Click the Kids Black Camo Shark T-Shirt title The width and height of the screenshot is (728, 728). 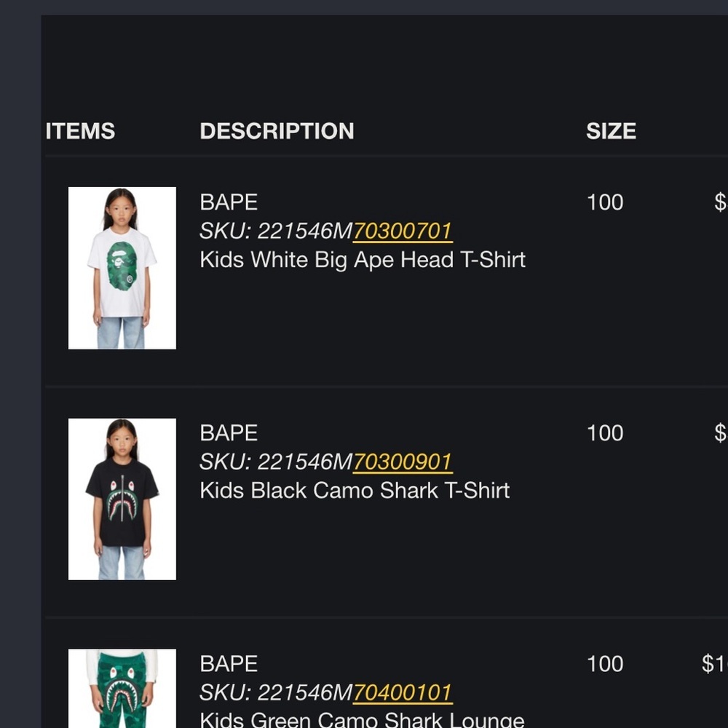click(x=355, y=490)
